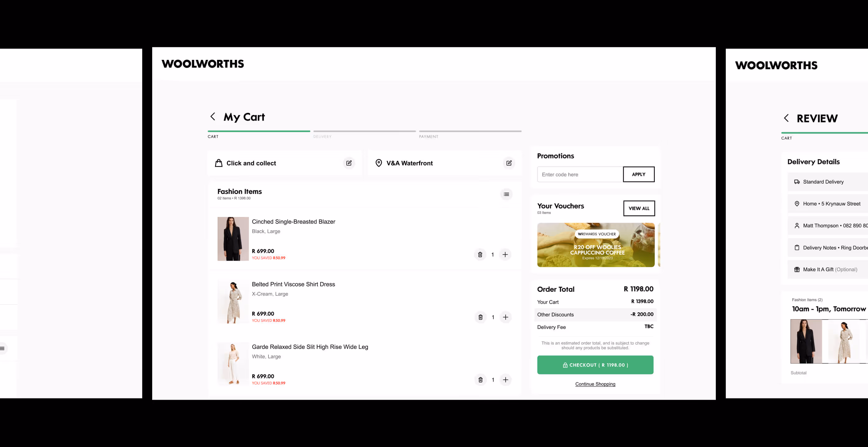This screenshot has height=447, width=868.
Task: Apply the promotion code
Action: (639, 175)
